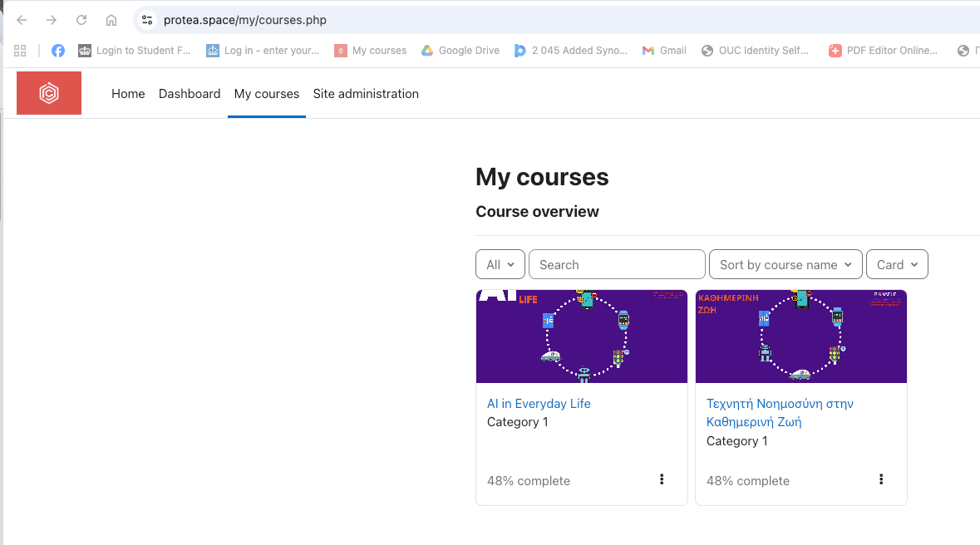Go to the Home menu item
Viewport: 980px width, 545px height.
(128, 94)
